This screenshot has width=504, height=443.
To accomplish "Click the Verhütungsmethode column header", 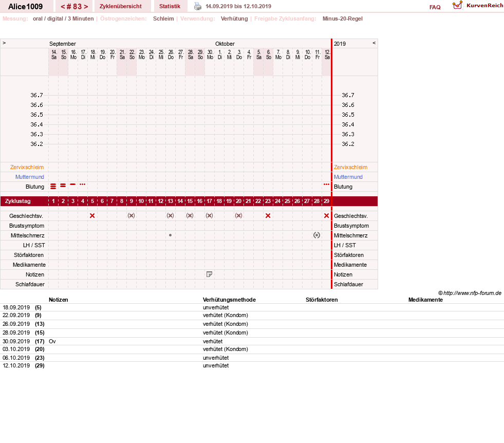I will click(x=229, y=300).
